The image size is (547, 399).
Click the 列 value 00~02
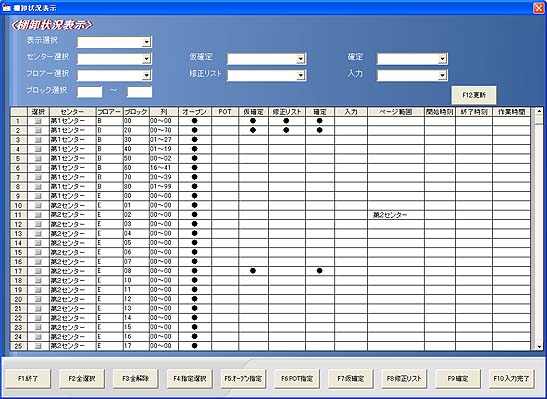pos(161,159)
